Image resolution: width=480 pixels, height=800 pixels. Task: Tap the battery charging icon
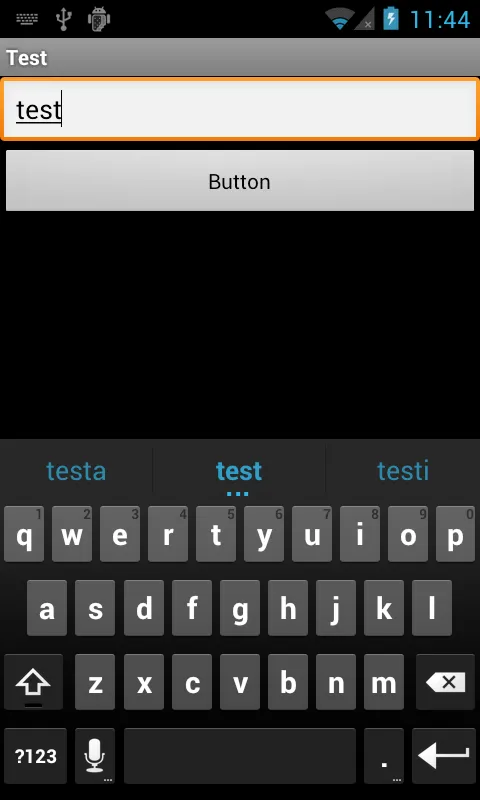391,19
